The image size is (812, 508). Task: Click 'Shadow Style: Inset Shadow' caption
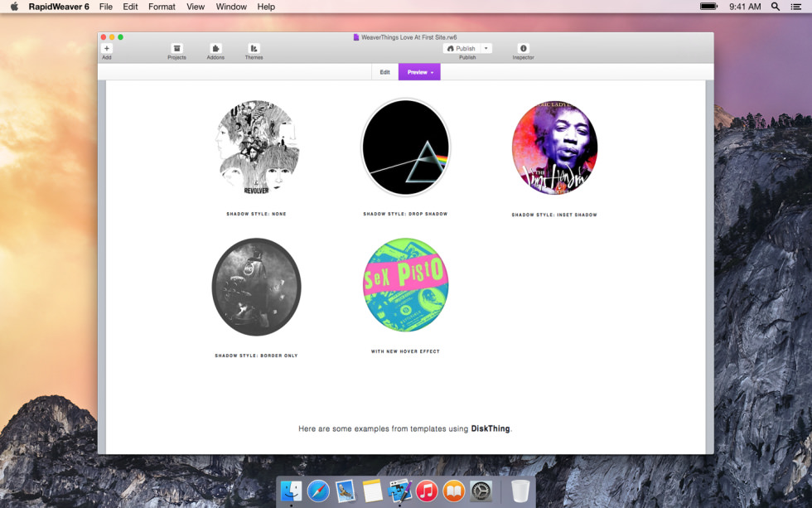[x=554, y=215]
